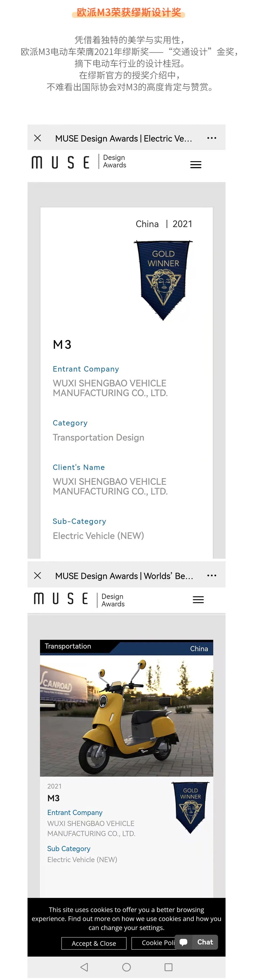Open the hamburger menu on the lower MUSE page
The width and height of the screenshot is (254, 980).
click(x=198, y=600)
